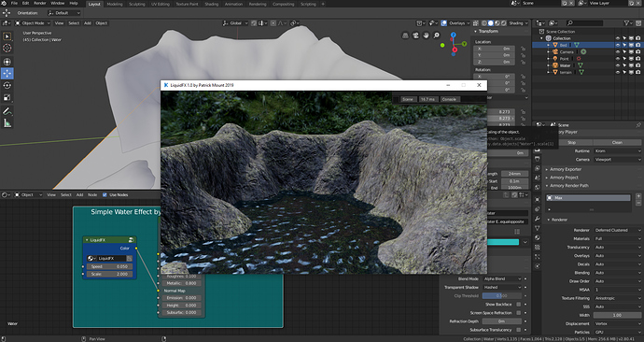
Task: Select the Cursor tool in toolbar
Action: click(7, 48)
